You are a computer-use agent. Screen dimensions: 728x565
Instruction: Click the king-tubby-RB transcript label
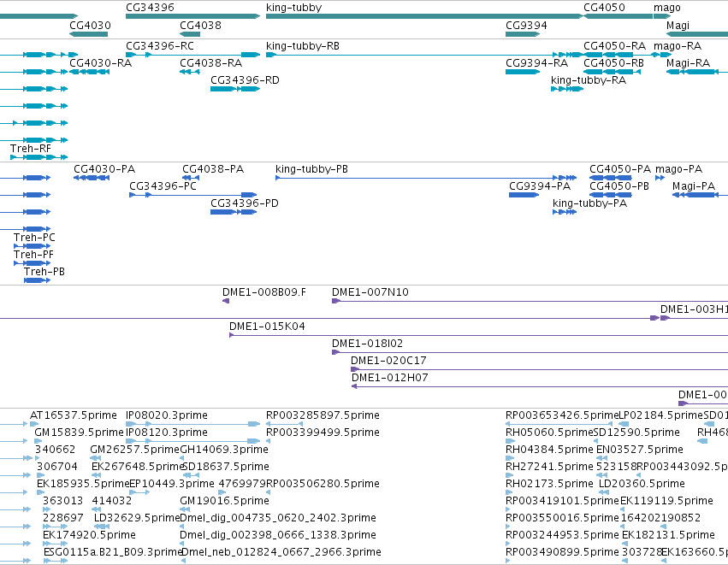point(303,46)
